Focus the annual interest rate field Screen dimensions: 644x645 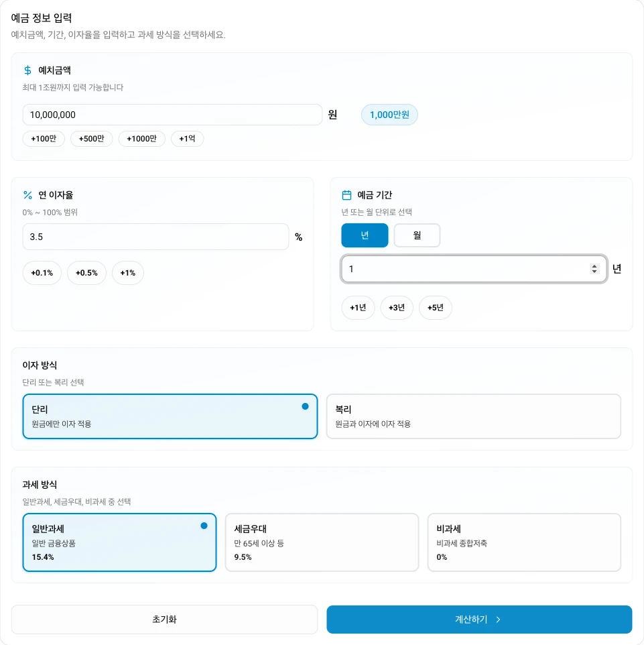coord(155,237)
